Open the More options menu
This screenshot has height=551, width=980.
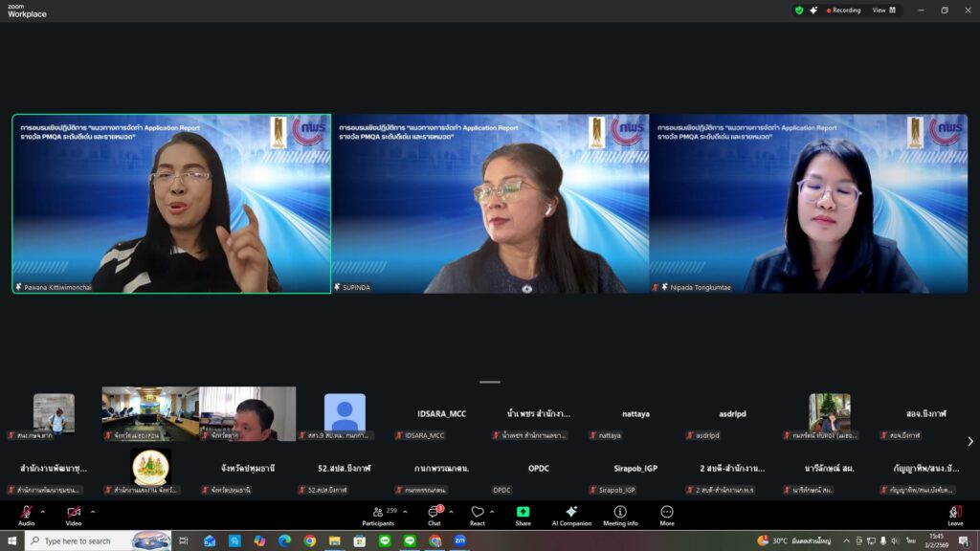[x=667, y=515]
